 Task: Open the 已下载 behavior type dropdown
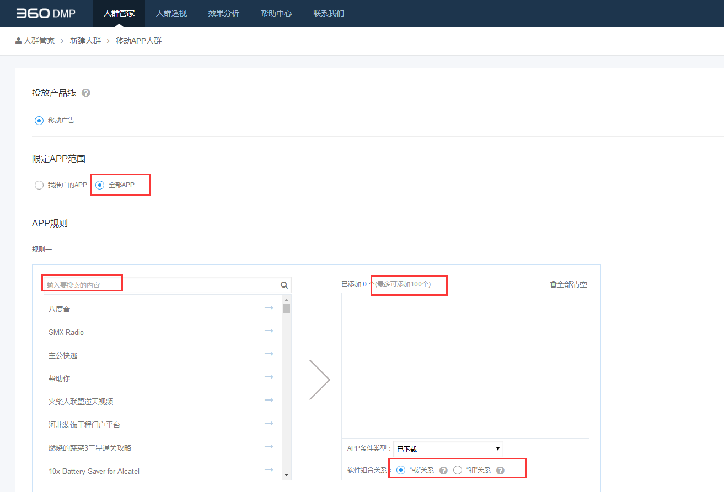point(448,448)
